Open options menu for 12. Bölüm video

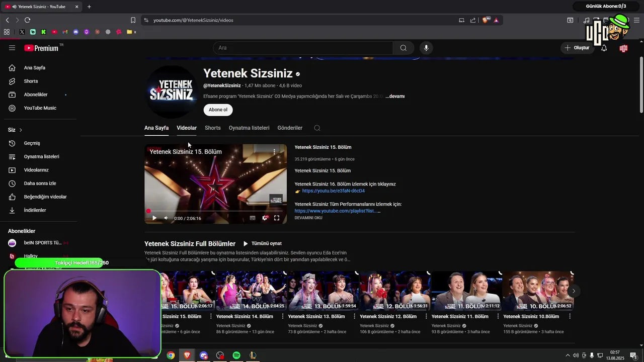click(426, 316)
